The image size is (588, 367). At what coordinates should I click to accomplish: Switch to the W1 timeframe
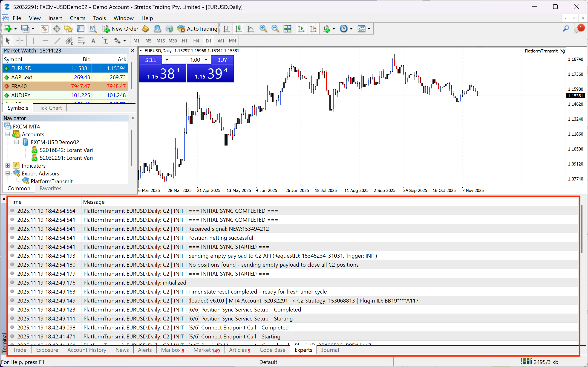click(221, 41)
